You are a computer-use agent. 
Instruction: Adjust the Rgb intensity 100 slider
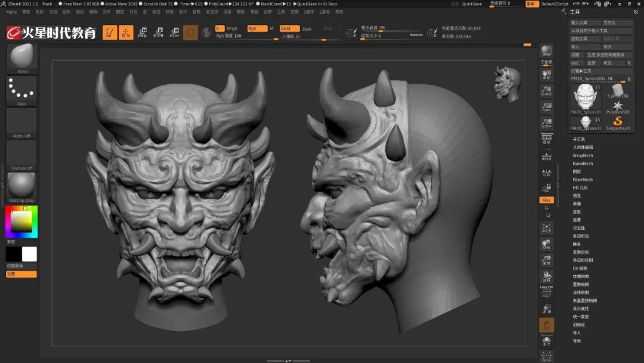point(247,36)
